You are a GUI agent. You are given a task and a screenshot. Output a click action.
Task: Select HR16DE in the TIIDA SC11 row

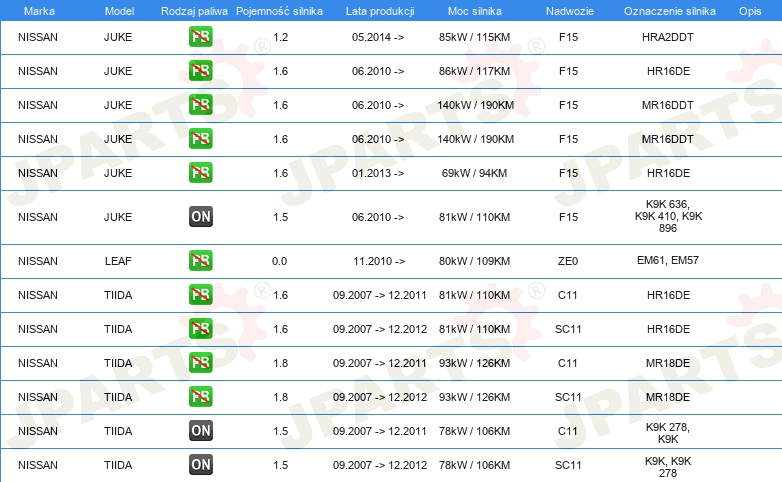click(x=668, y=328)
